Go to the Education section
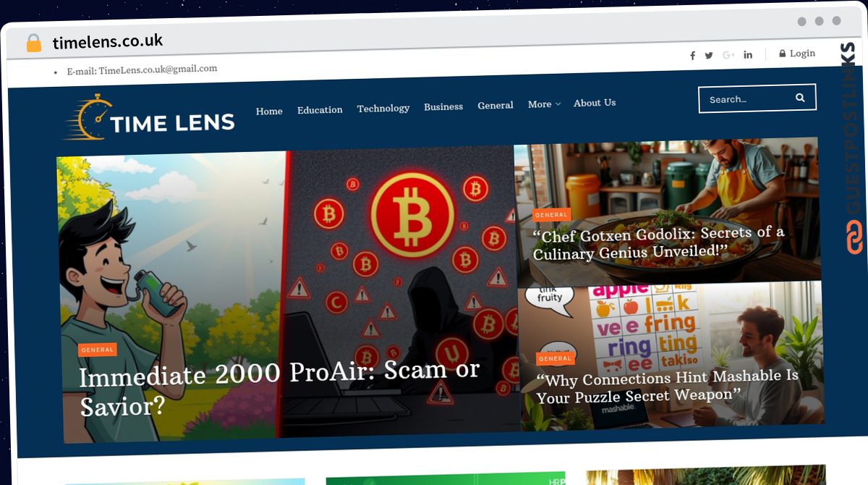 tap(320, 110)
